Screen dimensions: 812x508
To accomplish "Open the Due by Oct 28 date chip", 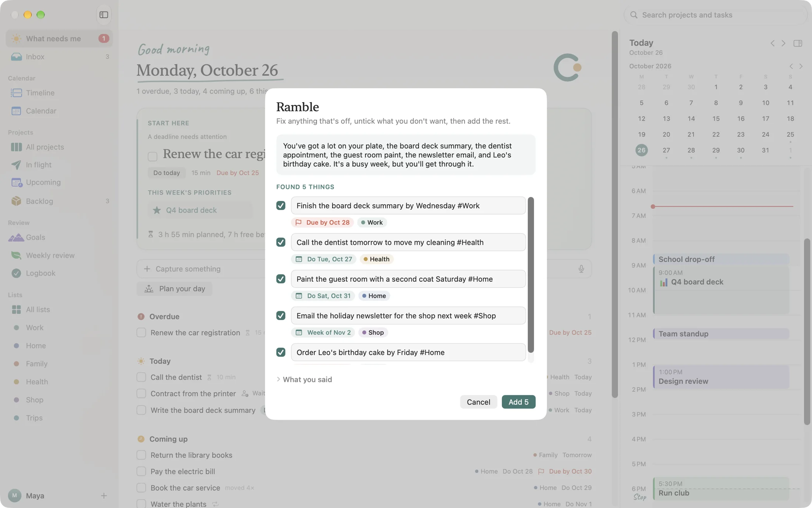I will pyautogui.click(x=323, y=222).
